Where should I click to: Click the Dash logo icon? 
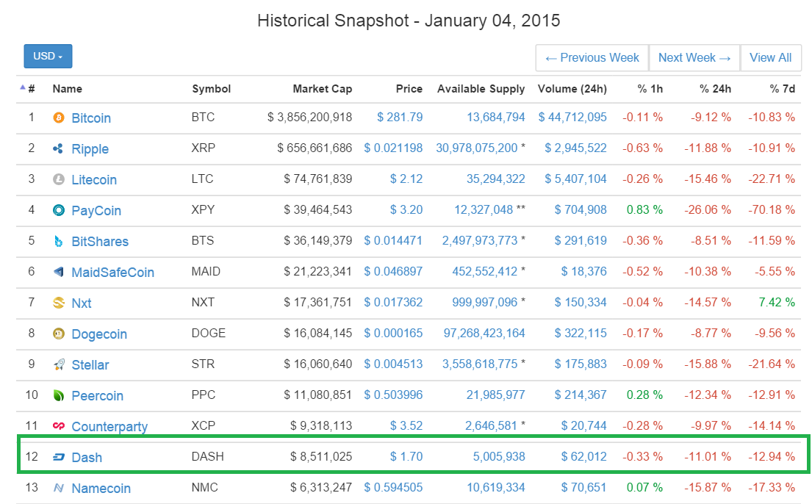click(59, 458)
